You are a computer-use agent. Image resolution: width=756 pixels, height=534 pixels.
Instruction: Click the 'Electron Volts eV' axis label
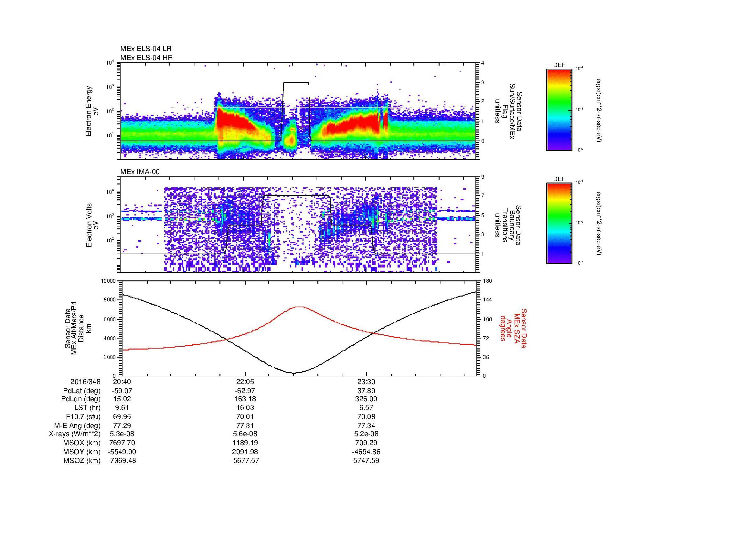[92, 225]
